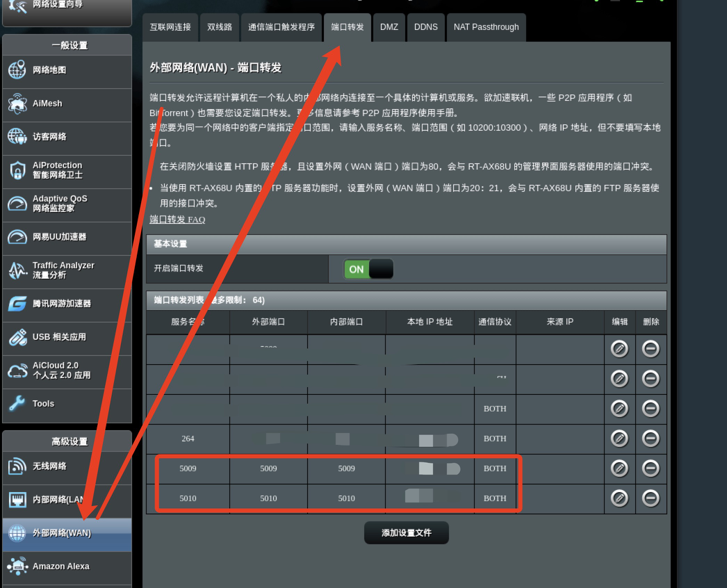Open the Tools section
727x588 pixels.
(x=43, y=403)
